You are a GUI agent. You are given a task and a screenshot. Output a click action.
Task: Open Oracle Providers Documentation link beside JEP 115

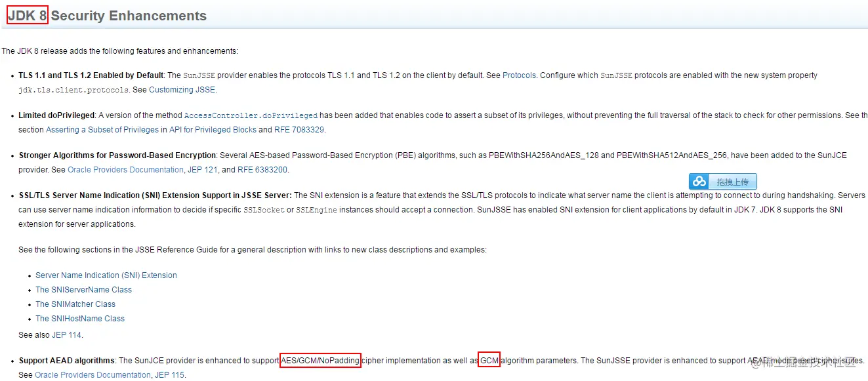[x=93, y=375]
